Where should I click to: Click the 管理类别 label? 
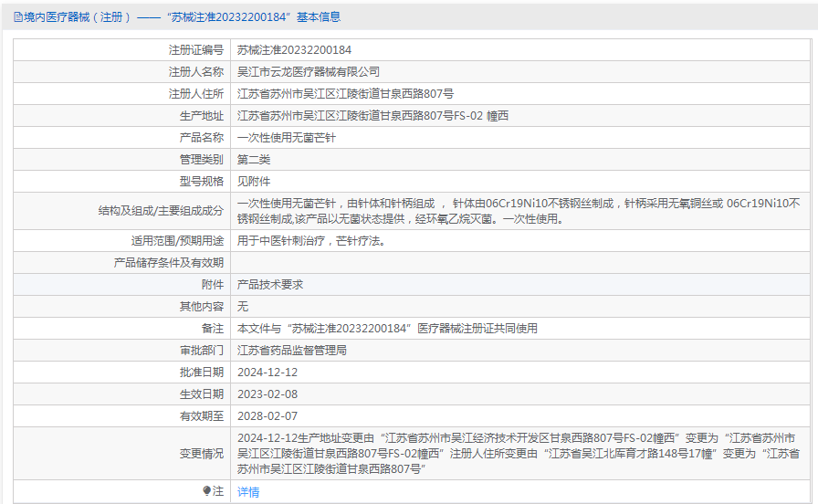point(202,160)
